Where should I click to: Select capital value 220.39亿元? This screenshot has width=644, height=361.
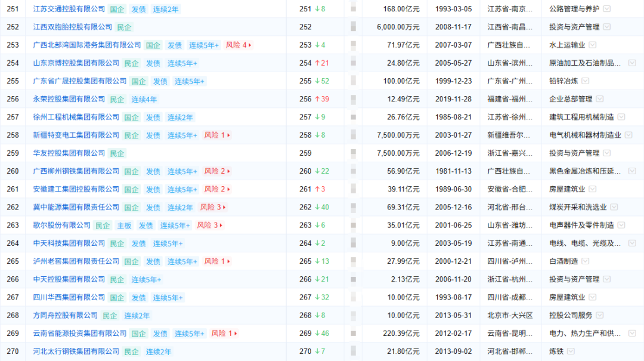click(401, 333)
